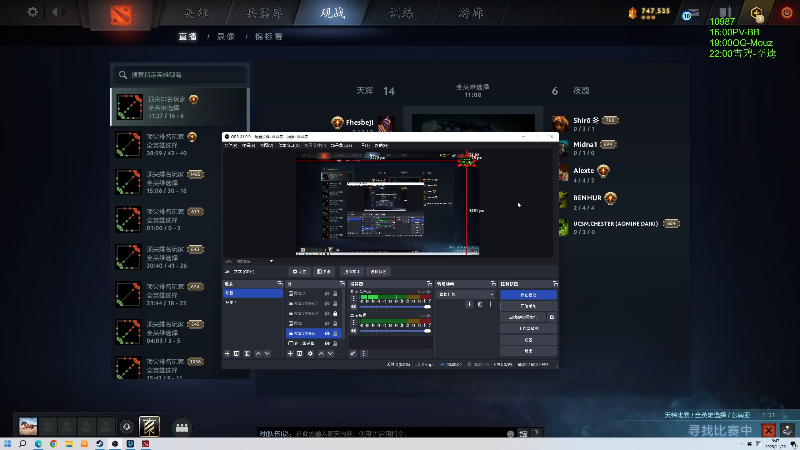
Task: Open the Dota mail inbox icon
Action: pos(690,14)
